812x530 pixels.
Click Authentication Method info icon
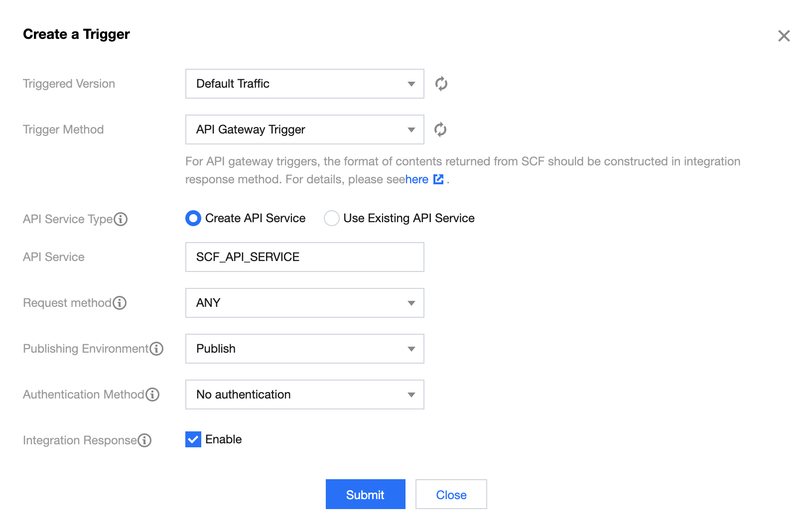click(x=152, y=395)
